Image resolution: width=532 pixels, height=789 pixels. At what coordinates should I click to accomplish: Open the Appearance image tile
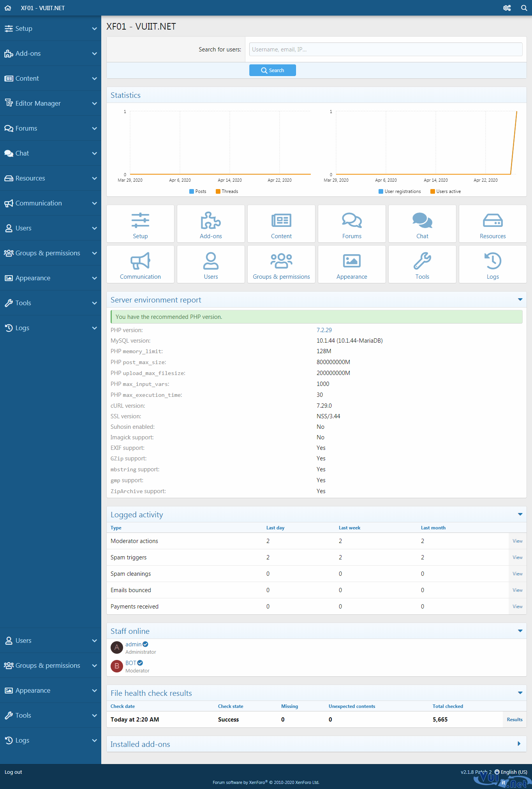(352, 264)
